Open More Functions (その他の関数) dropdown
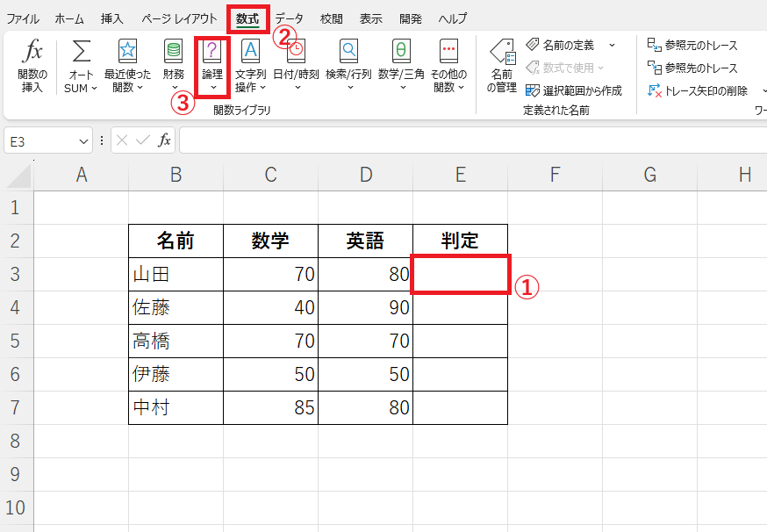Image resolution: width=767 pixels, height=532 pixels. (448, 65)
